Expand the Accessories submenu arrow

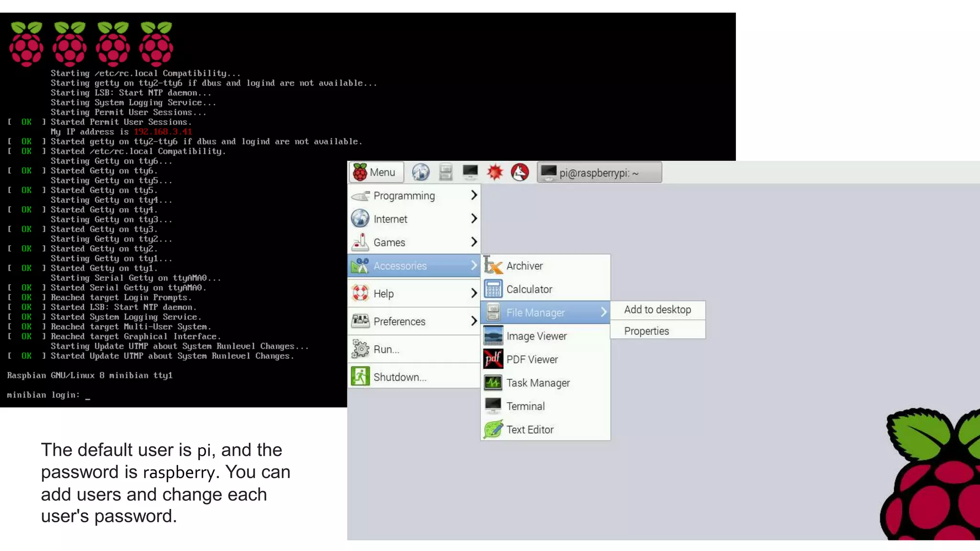474,265
